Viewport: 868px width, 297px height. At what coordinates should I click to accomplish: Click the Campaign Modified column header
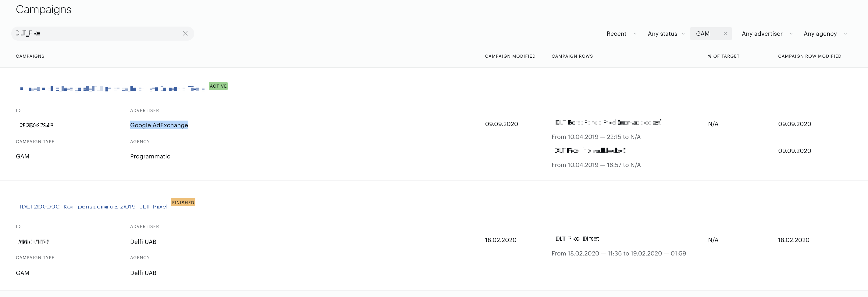click(510, 56)
